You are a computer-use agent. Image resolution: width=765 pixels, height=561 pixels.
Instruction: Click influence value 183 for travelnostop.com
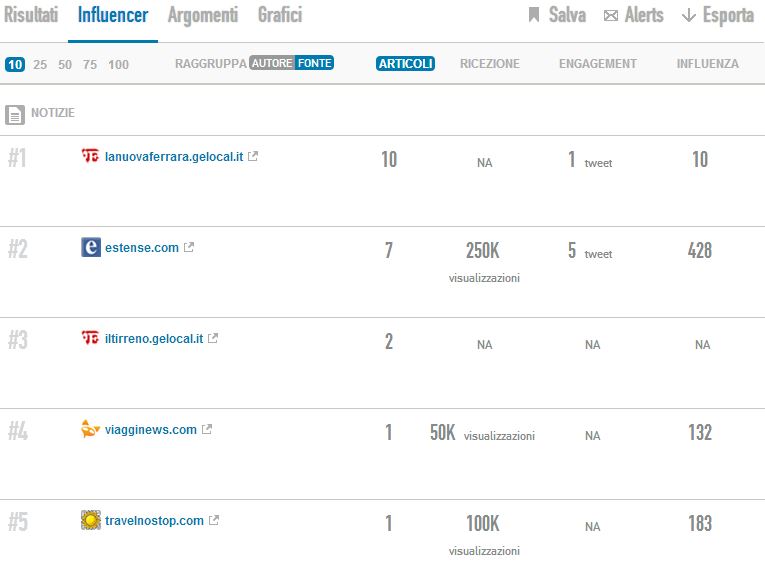coord(700,523)
